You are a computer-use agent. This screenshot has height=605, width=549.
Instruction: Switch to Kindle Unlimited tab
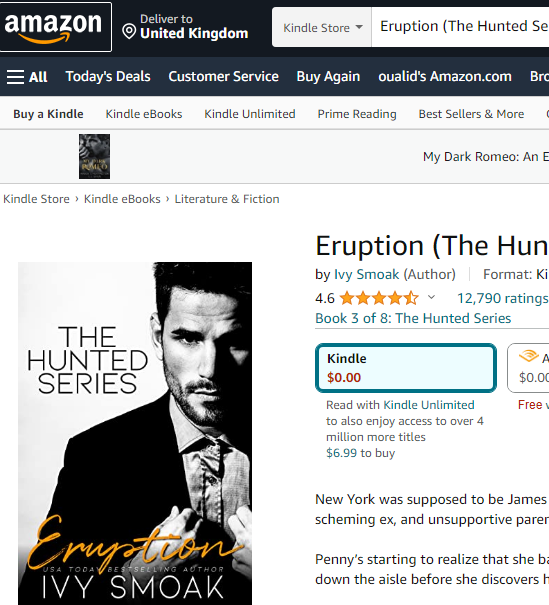pyautogui.click(x=250, y=114)
